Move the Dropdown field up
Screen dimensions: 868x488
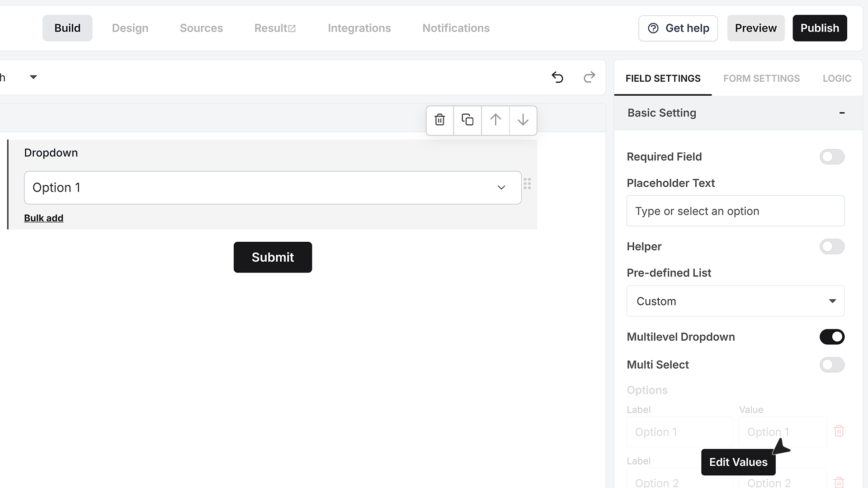(495, 120)
